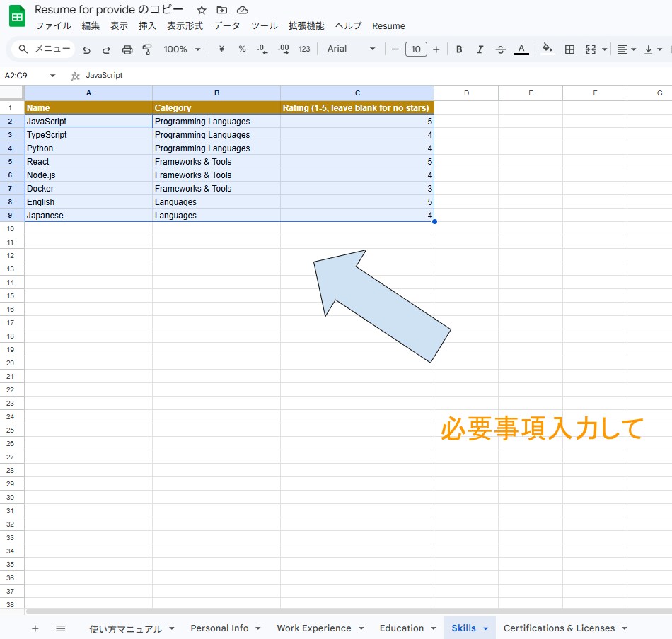672x639 pixels.
Task: Select the row 10 header
Action: point(11,229)
